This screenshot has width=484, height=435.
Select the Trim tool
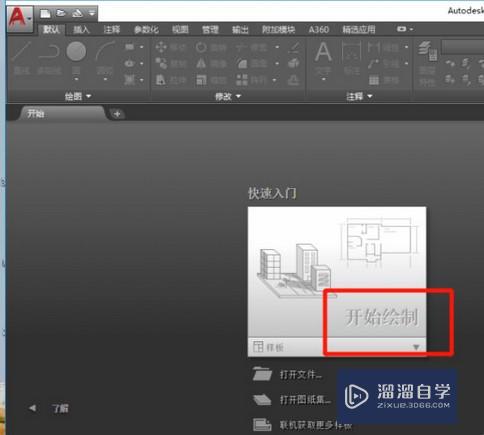click(252, 47)
